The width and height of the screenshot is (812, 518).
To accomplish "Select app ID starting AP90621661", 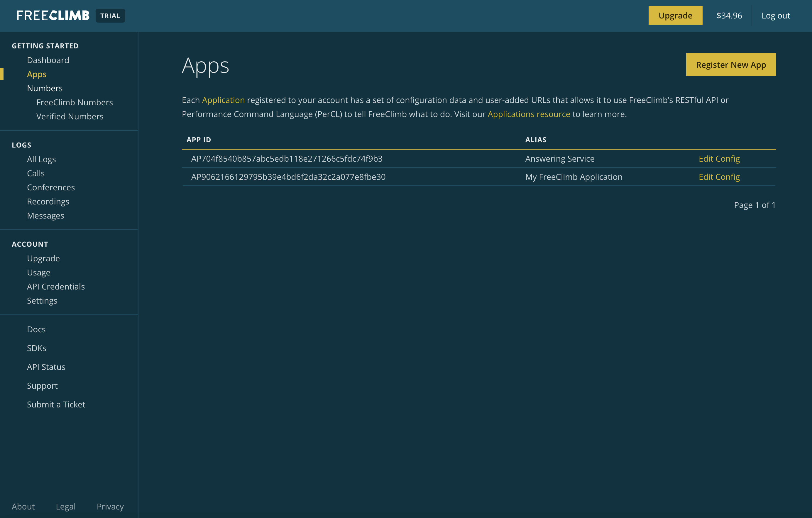I will pyautogui.click(x=288, y=177).
